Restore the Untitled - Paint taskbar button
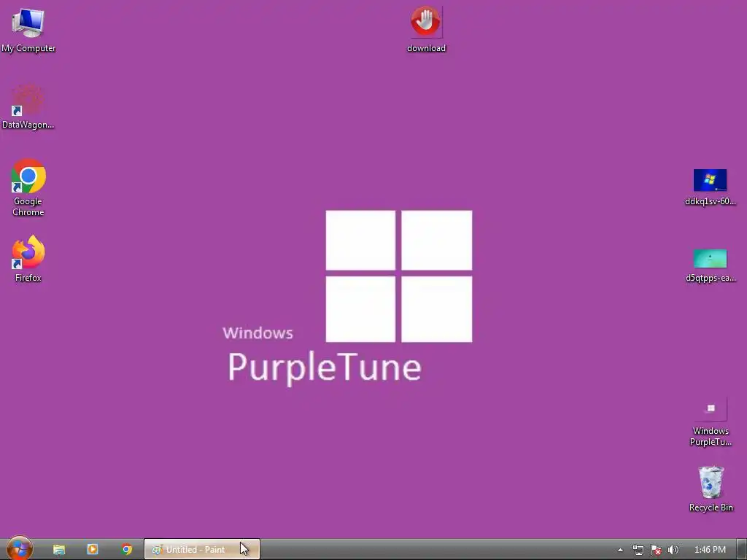 click(x=202, y=550)
